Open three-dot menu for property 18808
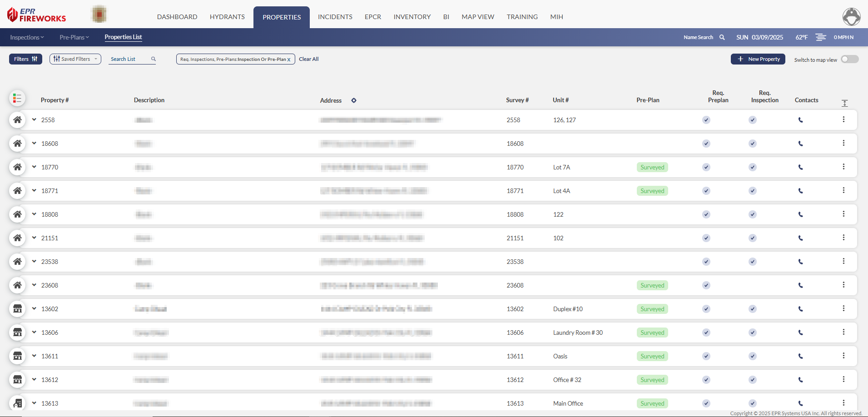The height and width of the screenshot is (417, 868). (x=843, y=214)
